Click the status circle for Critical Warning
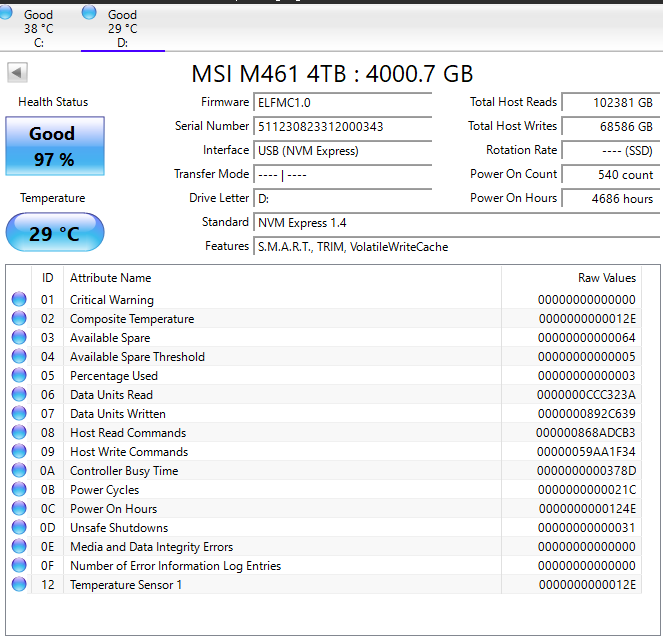Screen dimensions: 663x641 point(19,299)
